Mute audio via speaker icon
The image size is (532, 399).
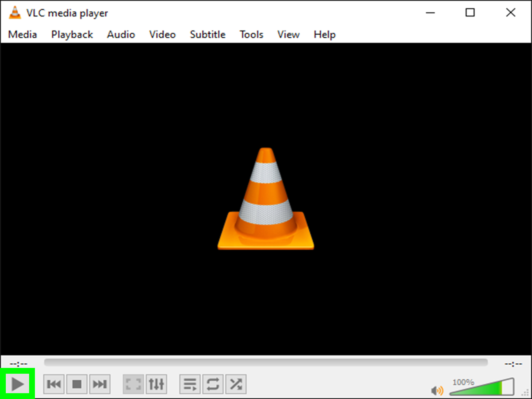(x=437, y=391)
